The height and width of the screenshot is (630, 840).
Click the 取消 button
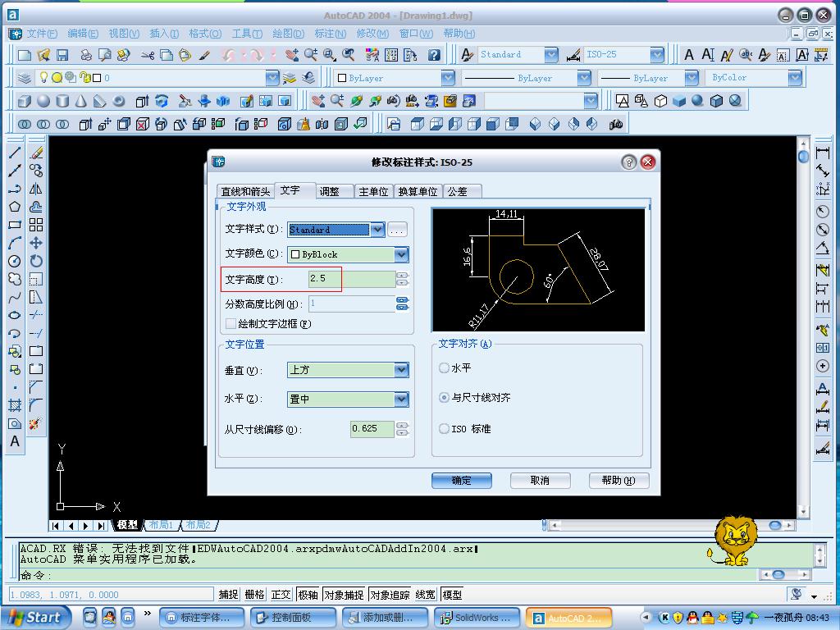540,481
